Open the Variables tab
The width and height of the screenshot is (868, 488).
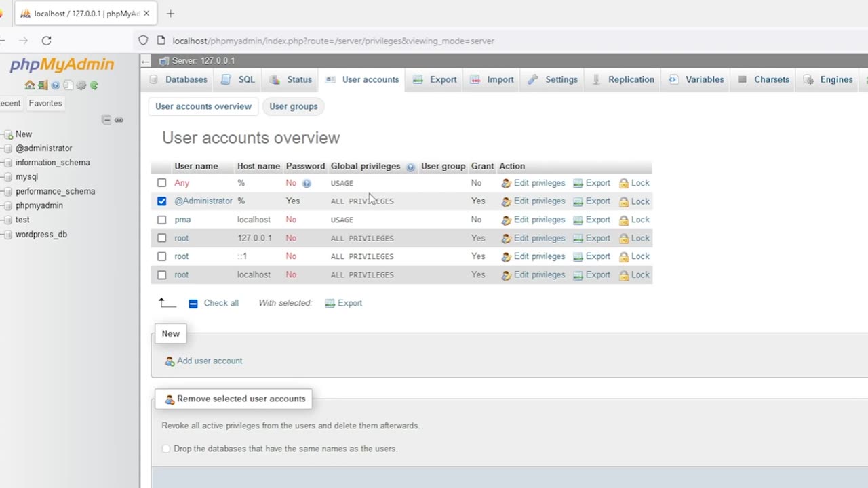(696, 79)
